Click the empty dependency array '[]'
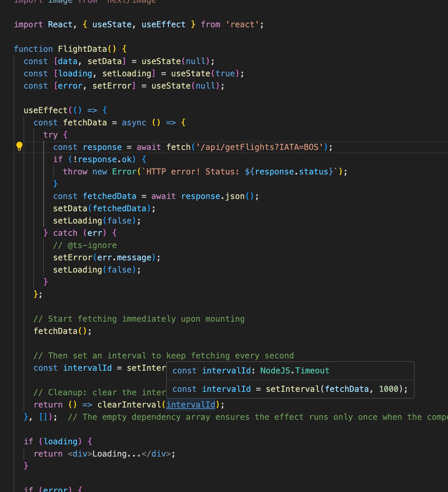Screen dimensions: 448x492 pyautogui.click(x=43, y=417)
